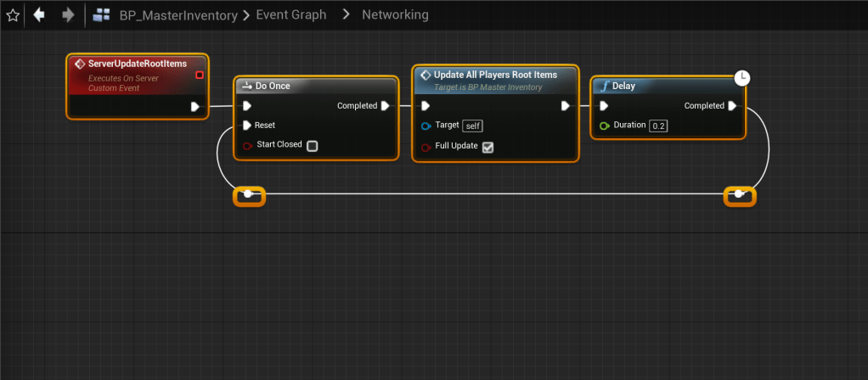Click ServerUpdateRootItems execution output pin

pos(195,107)
